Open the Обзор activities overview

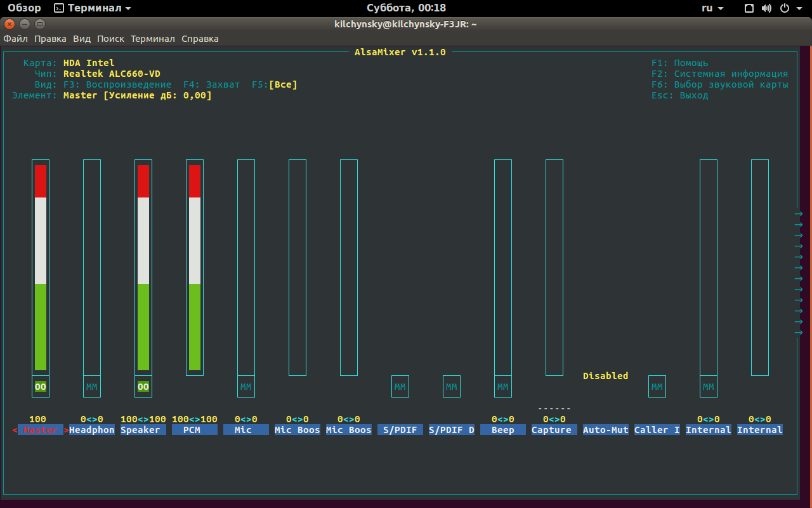pos(24,8)
